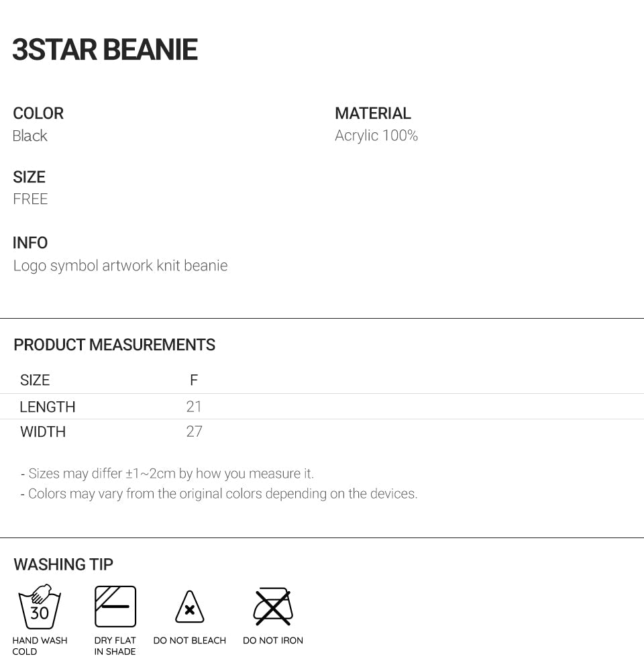Select the WASHING TIP heading
The height and width of the screenshot is (671, 644).
click(x=64, y=564)
